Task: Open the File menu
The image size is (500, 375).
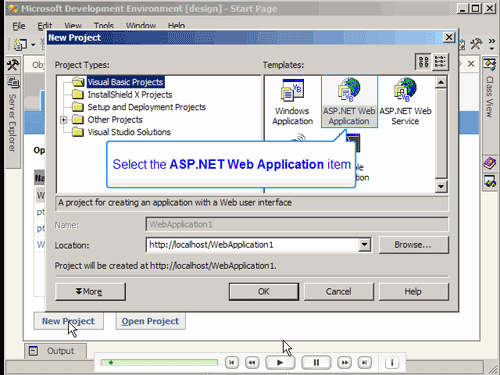Action: pyautogui.click(x=19, y=26)
